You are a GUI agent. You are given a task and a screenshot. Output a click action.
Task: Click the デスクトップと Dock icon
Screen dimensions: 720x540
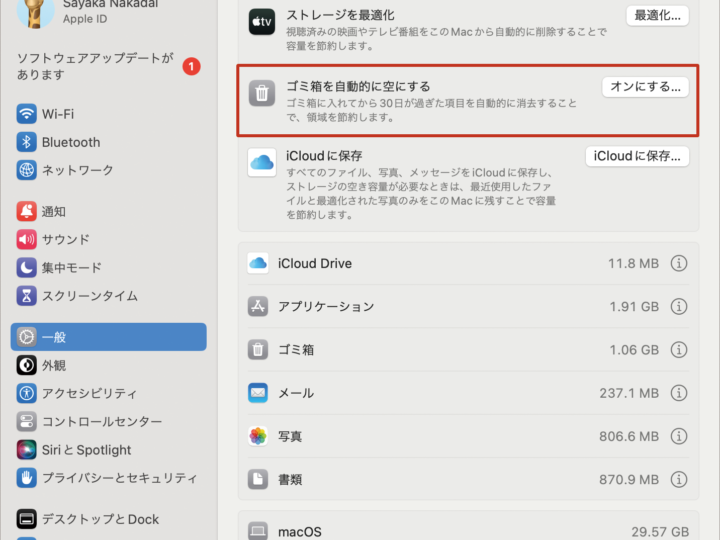coord(26,519)
